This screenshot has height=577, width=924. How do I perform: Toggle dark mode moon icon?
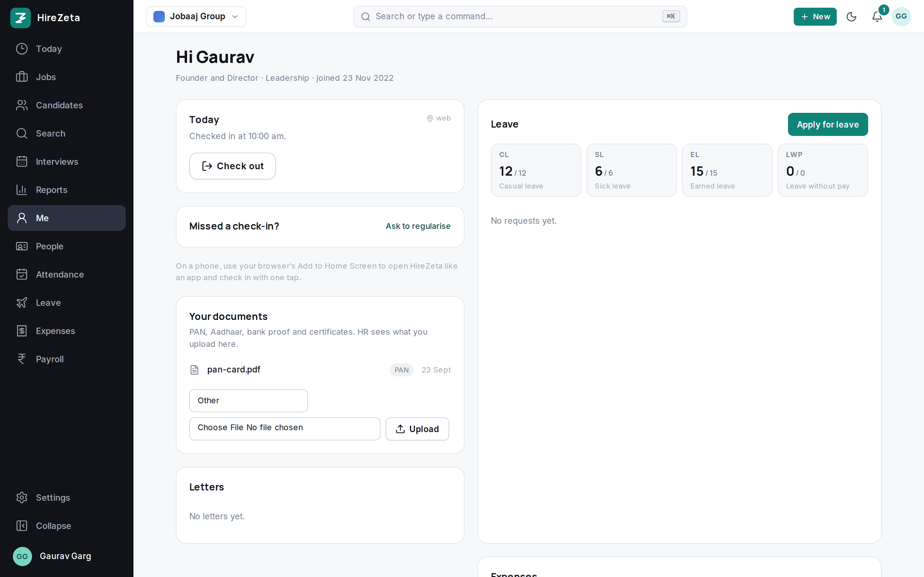(x=851, y=16)
